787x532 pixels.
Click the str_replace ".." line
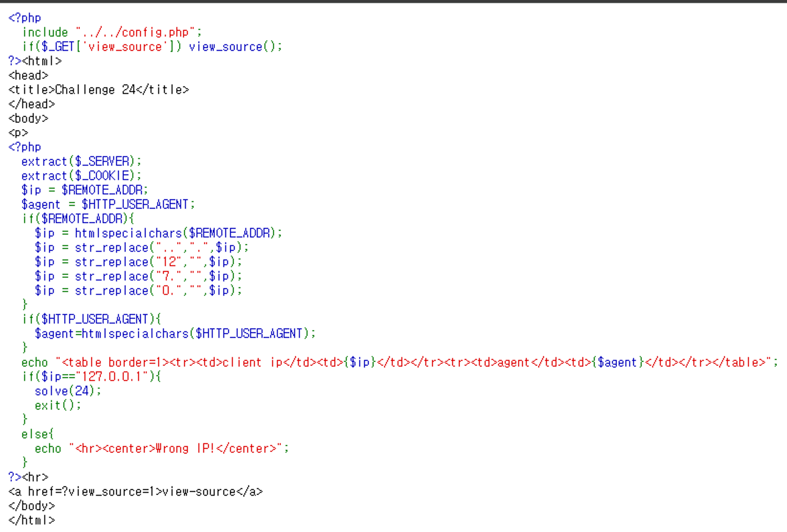142,247
